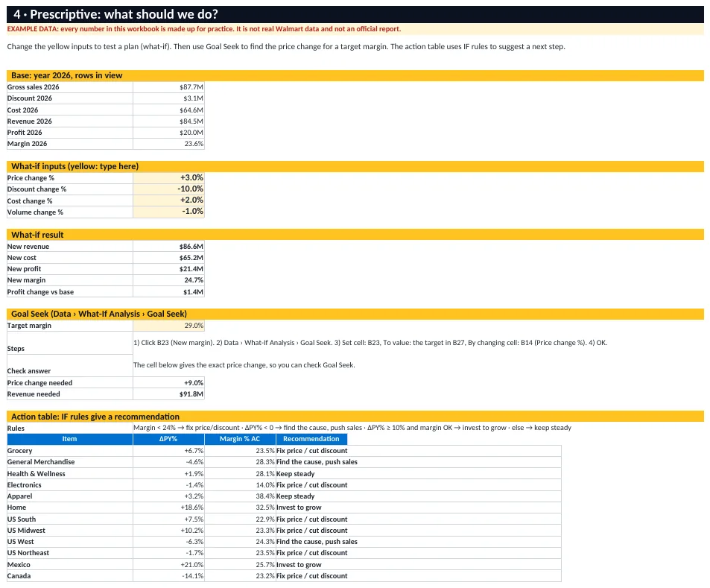Image resolution: width=710 pixels, height=588 pixels.
Task: Click the Action table section header
Action: [x=355, y=417]
